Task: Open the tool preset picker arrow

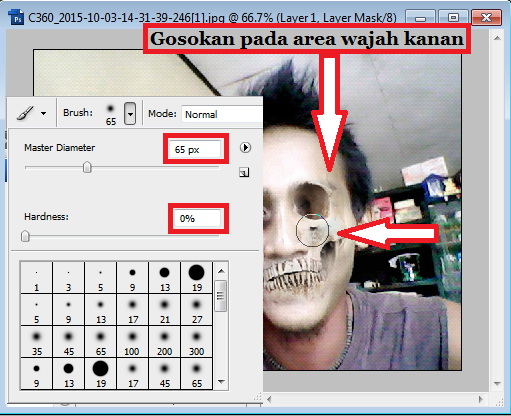Action: (x=43, y=114)
